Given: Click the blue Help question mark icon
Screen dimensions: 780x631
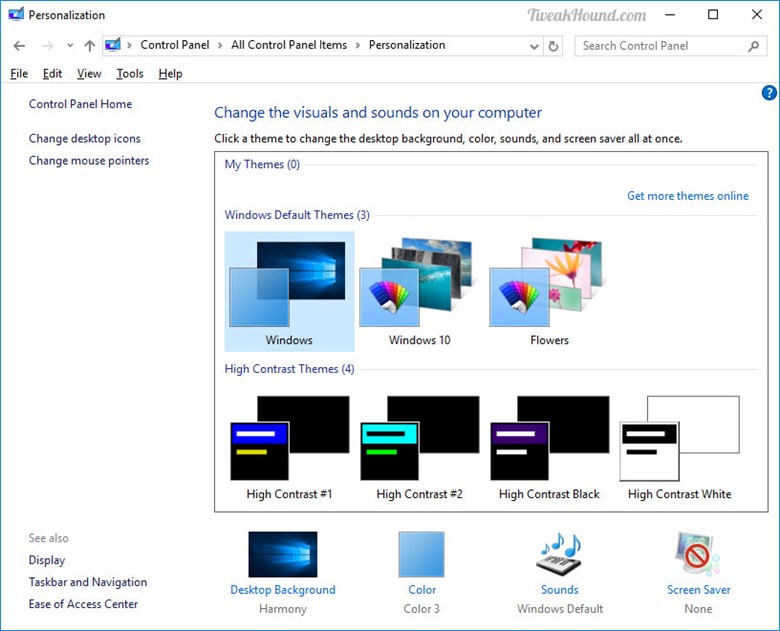Looking at the screenshot, I should click(769, 93).
